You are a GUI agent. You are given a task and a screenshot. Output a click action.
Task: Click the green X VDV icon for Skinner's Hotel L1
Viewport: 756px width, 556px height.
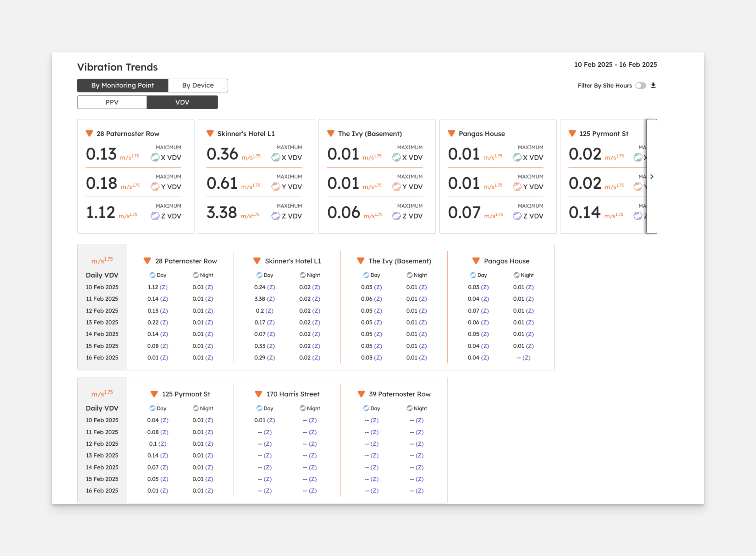pos(276,158)
